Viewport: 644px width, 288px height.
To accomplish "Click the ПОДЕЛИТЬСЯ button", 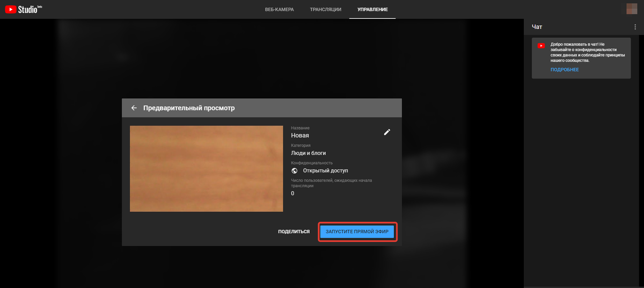I will [294, 232].
